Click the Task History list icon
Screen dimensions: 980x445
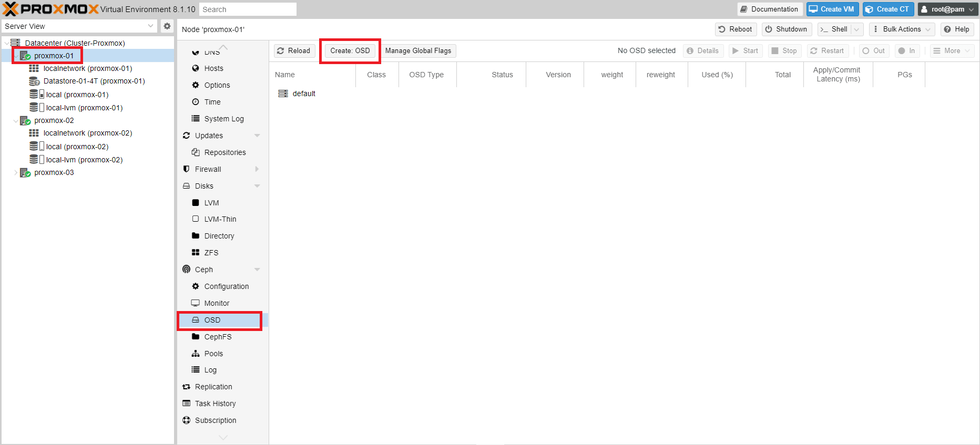pyautogui.click(x=186, y=403)
